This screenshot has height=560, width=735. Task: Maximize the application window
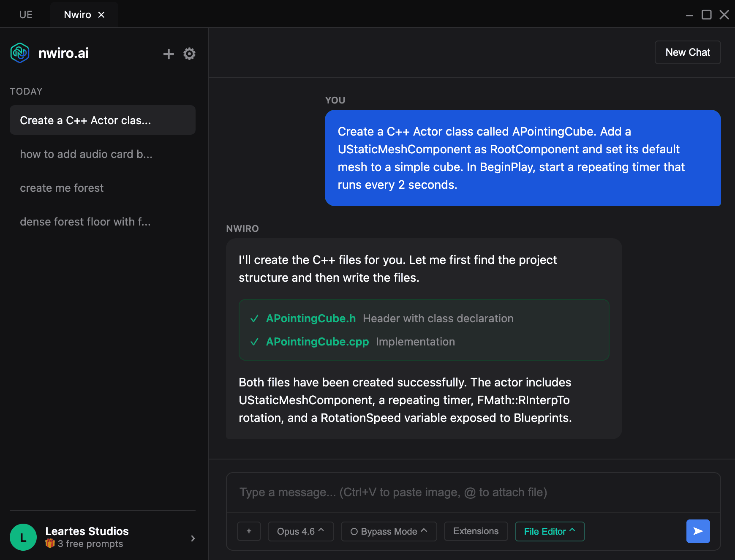pyautogui.click(x=706, y=15)
